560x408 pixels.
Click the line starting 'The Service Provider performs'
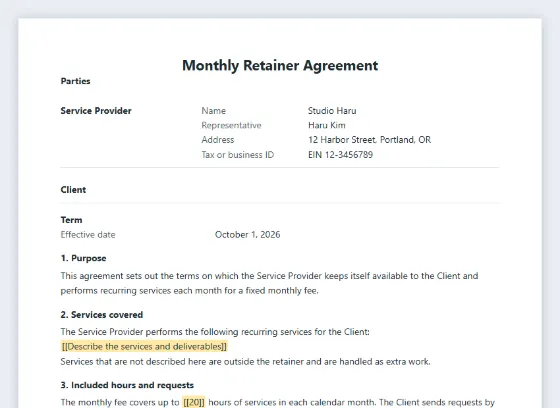[x=215, y=332]
